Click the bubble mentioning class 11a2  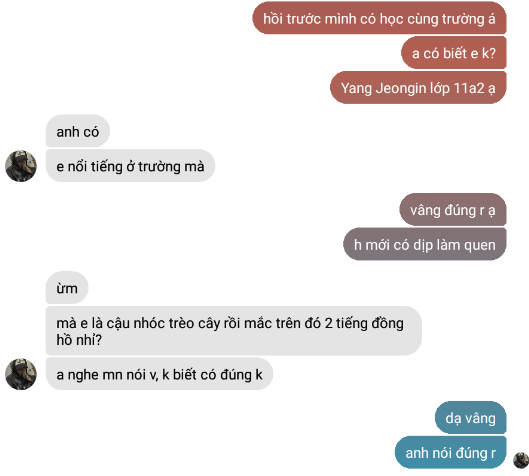(x=418, y=88)
